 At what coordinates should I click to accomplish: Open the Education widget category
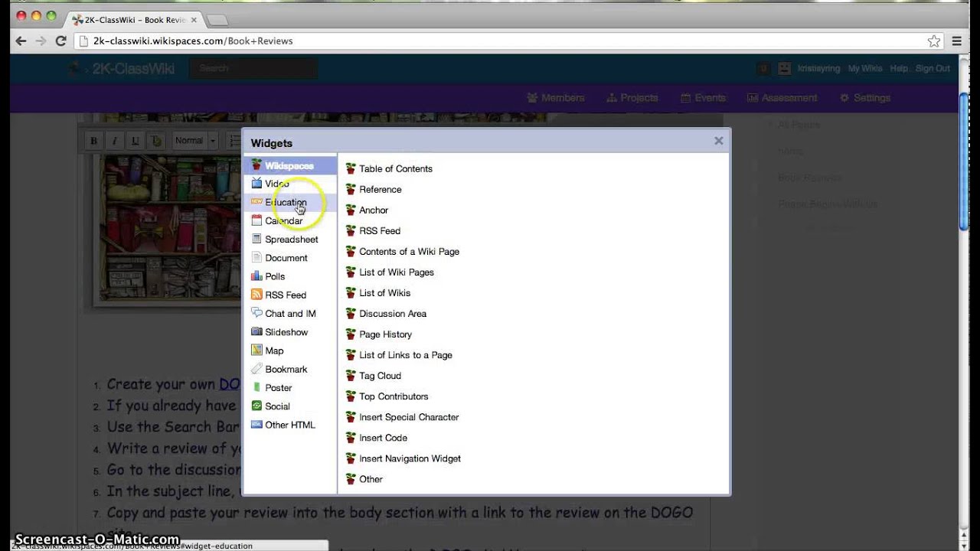pyautogui.click(x=286, y=202)
